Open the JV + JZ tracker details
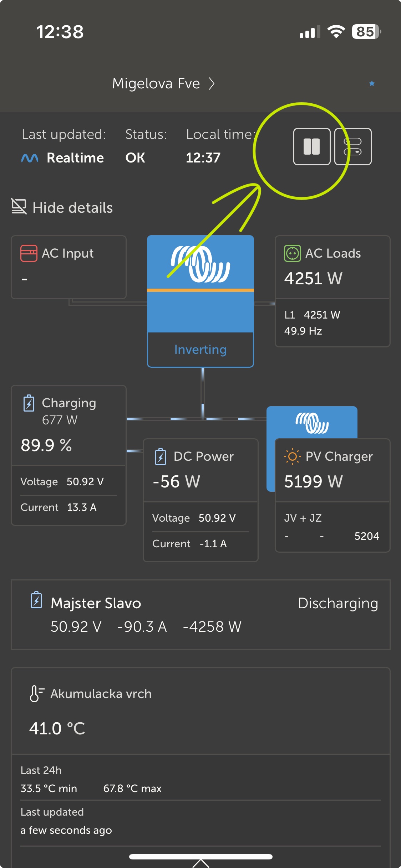The height and width of the screenshot is (868, 401). coord(333,527)
